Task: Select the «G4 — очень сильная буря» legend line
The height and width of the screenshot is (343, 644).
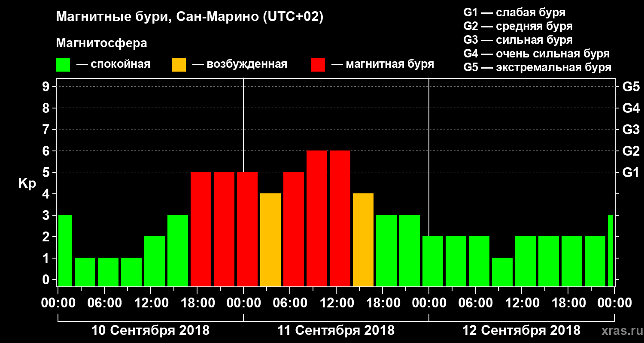Action: point(537,54)
